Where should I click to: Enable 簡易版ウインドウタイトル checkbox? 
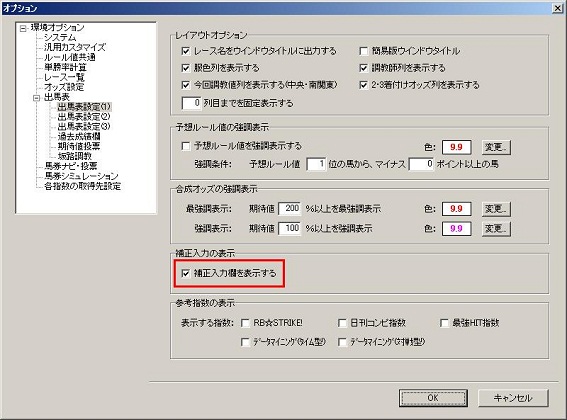point(363,51)
